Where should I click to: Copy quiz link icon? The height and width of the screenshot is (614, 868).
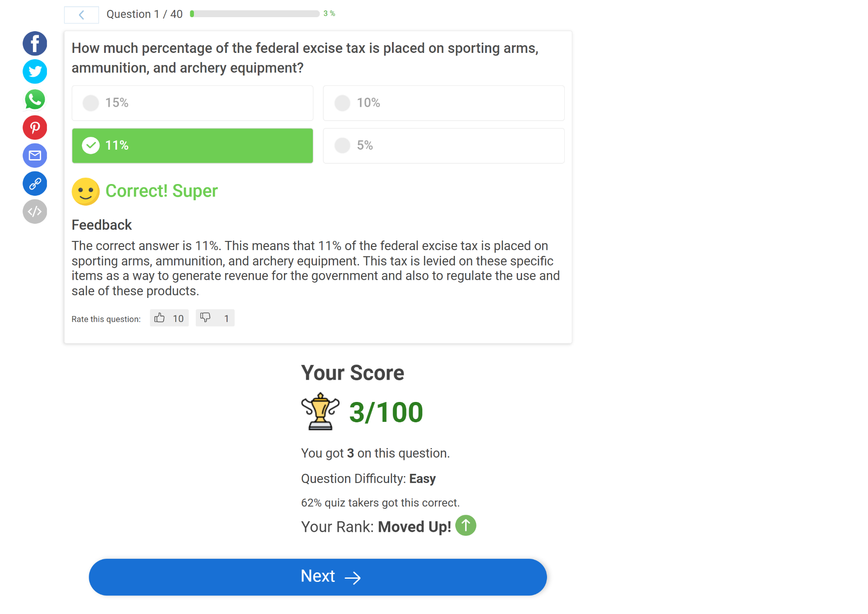35,184
